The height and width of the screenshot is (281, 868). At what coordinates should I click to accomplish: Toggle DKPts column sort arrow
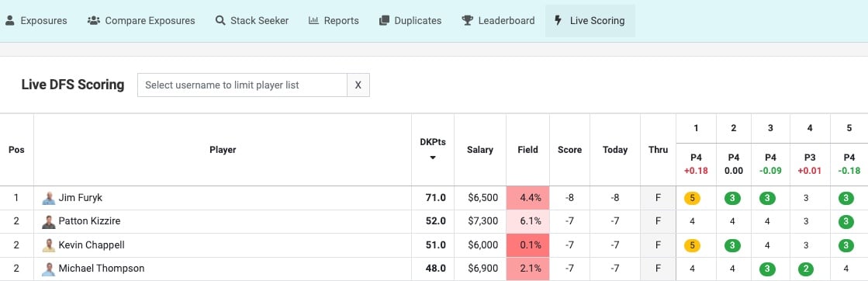click(433, 158)
